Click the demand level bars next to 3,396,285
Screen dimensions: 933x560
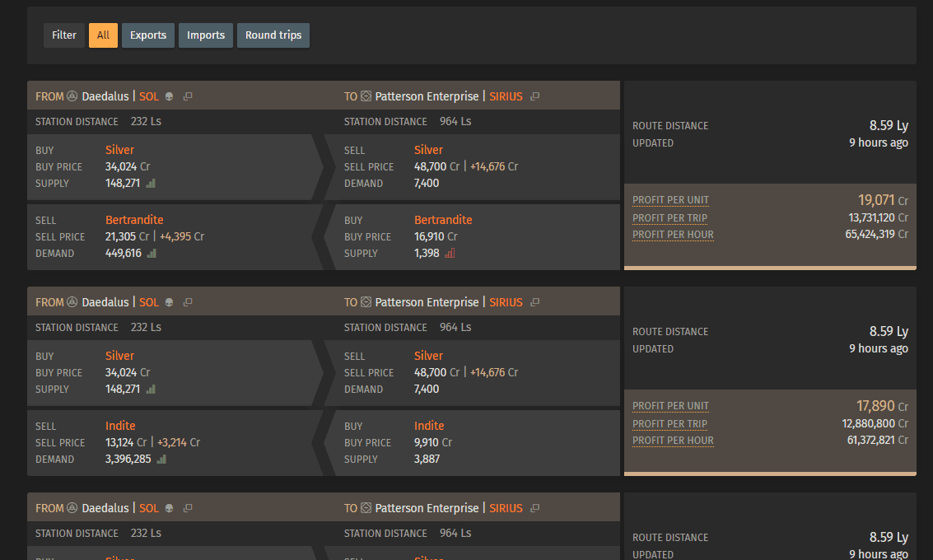click(x=161, y=460)
